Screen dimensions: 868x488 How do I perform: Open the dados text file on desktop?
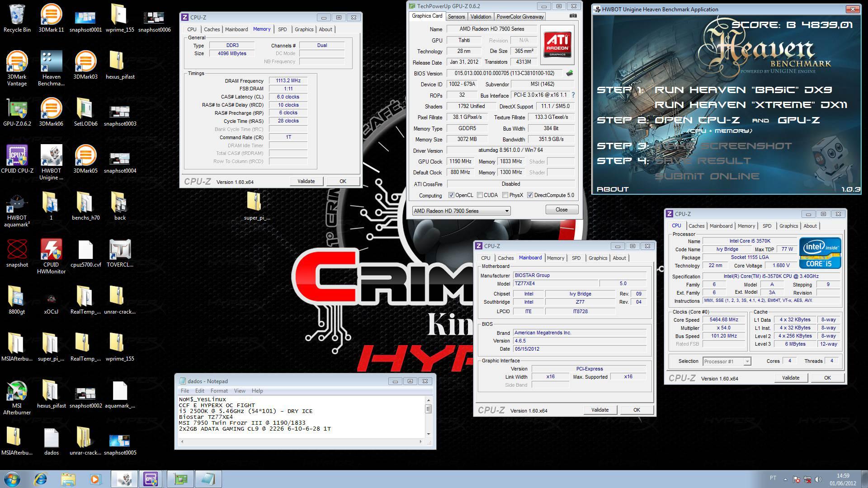(x=51, y=441)
